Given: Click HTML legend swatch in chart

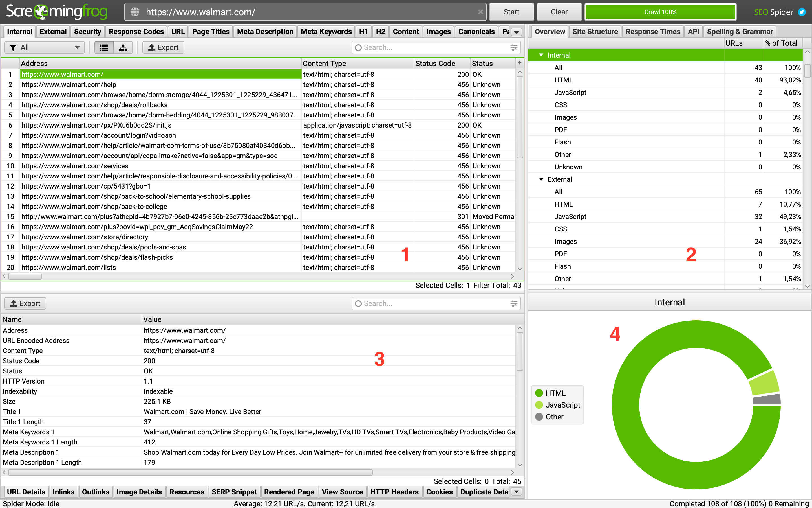Looking at the screenshot, I should (539, 393).
